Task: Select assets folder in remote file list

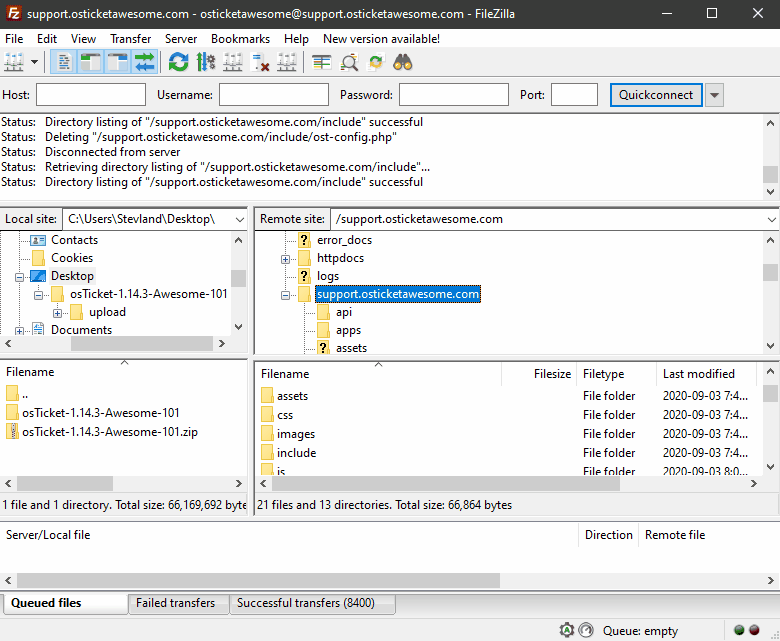Action: click(x=292, y=396)
